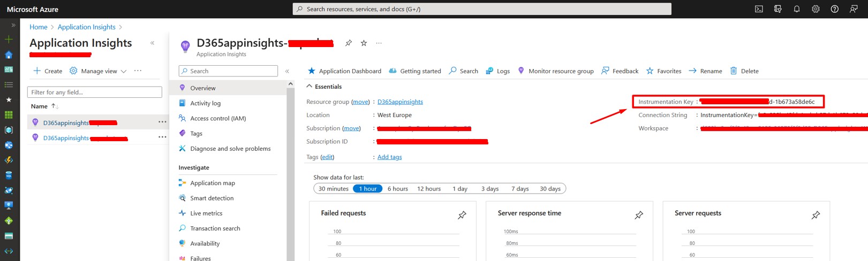Click the Delete toolbar button
The image size is (868, 261).
[744, 71]
